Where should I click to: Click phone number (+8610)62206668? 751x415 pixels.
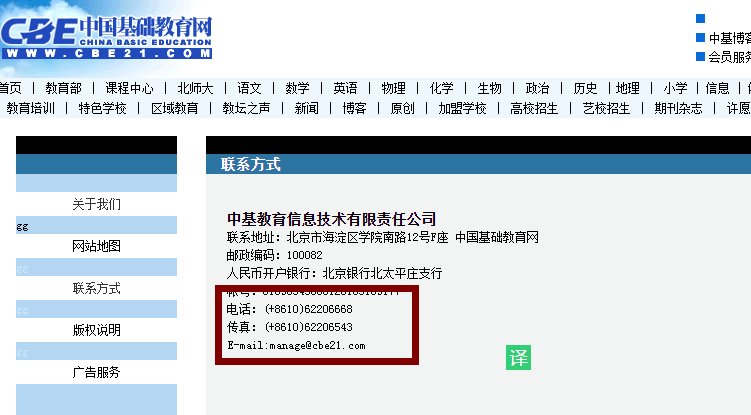coord(308,309)
